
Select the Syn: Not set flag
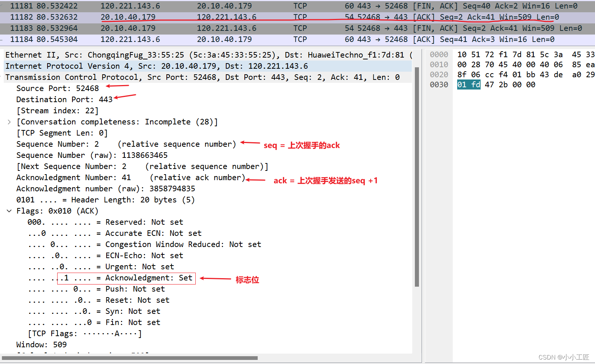point(94,311)
